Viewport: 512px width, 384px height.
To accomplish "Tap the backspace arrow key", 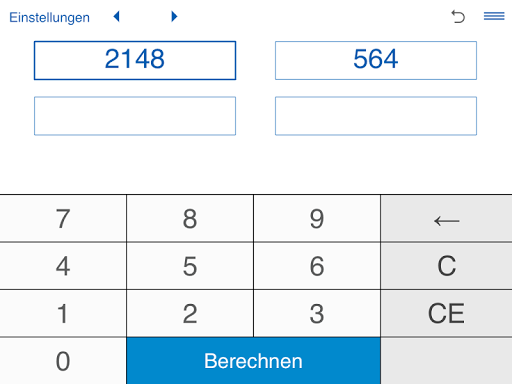I will 446,219.
